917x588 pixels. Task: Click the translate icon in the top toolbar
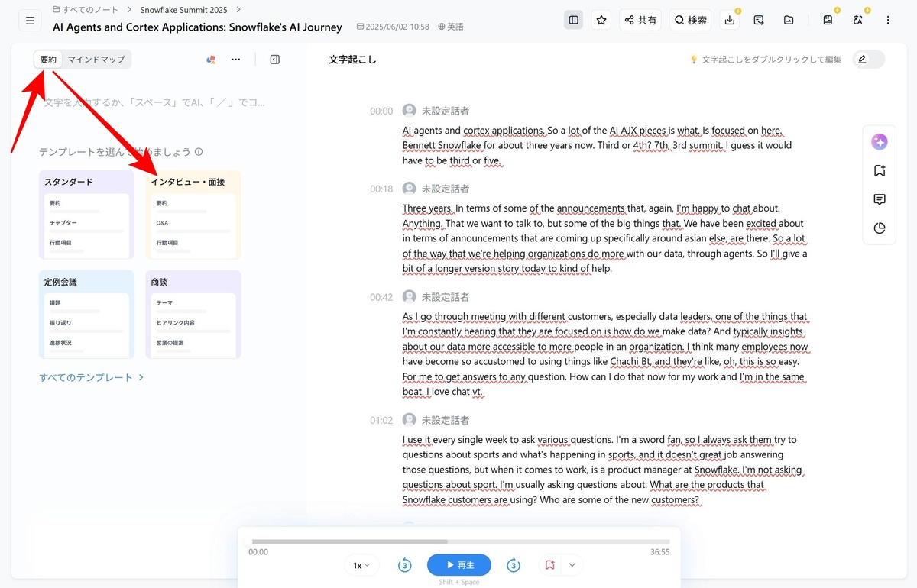point(858,21)
